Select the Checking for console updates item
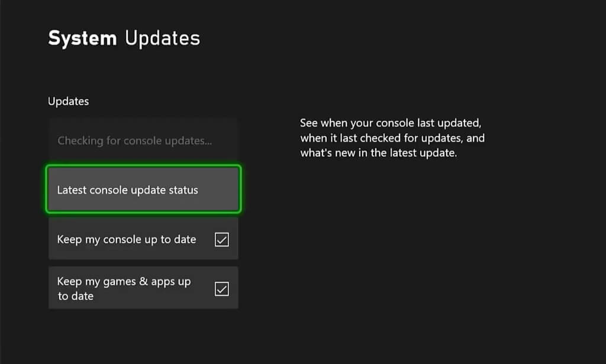Screen dimensions: 606x364 tap(134, 141)
